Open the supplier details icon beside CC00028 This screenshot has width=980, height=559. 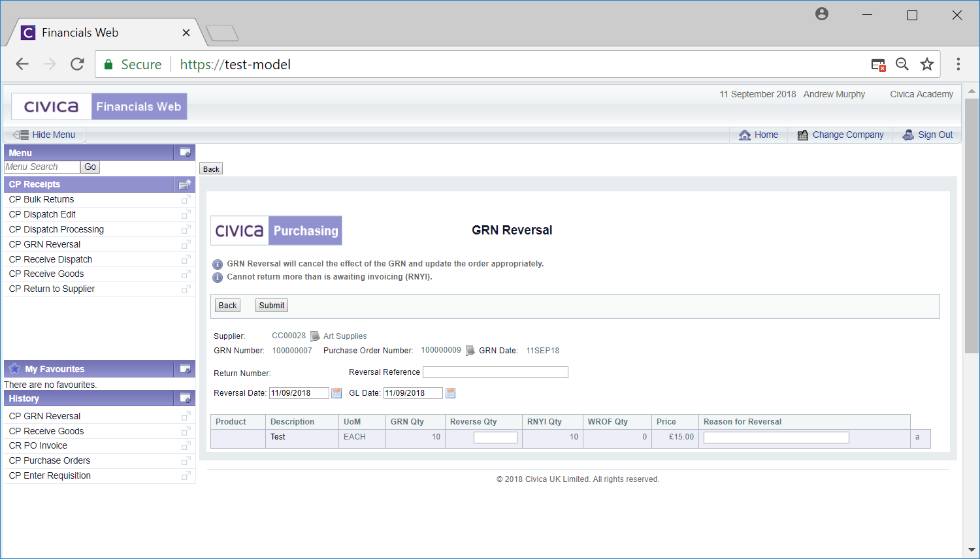point(315,336)
